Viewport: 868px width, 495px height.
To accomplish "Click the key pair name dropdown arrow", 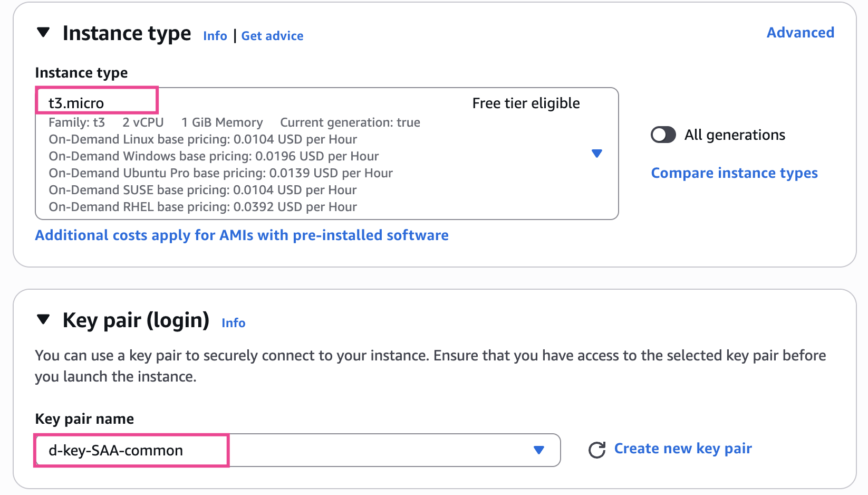I will (x=538, y=450).
